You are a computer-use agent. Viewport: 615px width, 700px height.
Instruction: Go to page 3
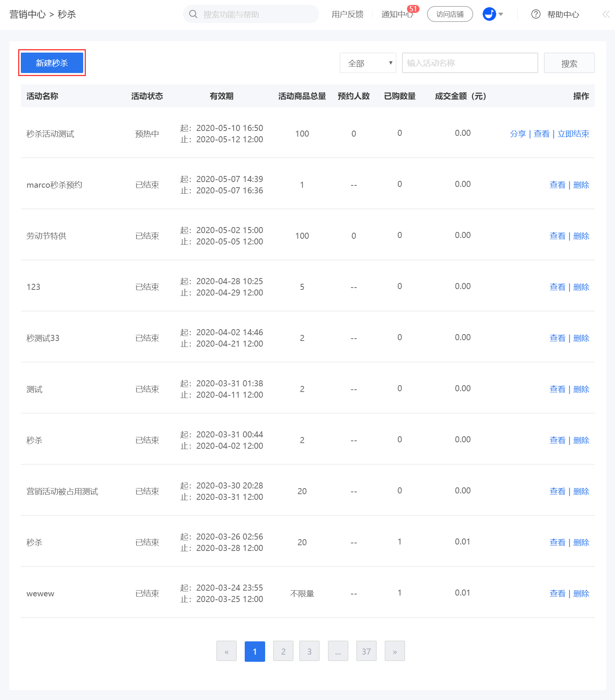click(x=309, y=651)
